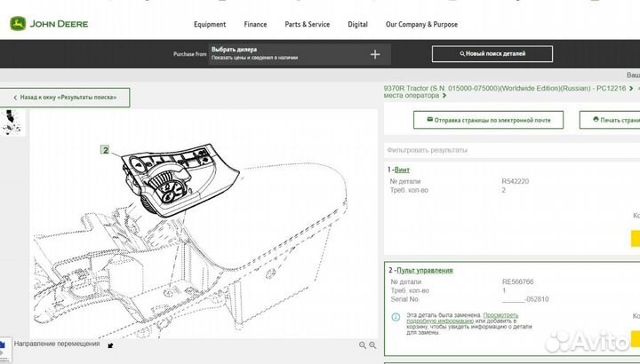
Task: Click 'Отправка страницы по электронной почте' button
Action: click(488, 119)
